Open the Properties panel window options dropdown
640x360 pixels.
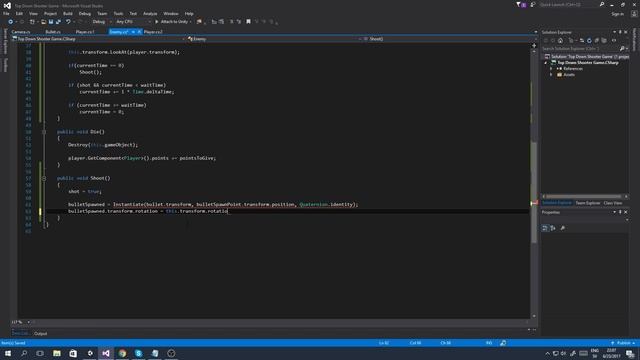click(x=614, y=212)
